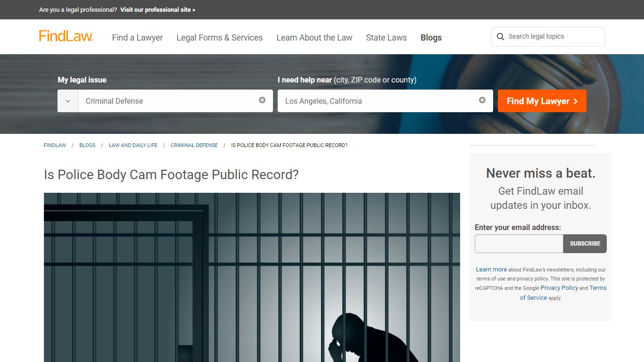Click the FindLaw logo
Screen dimensions: 644x362
point(66,36)
